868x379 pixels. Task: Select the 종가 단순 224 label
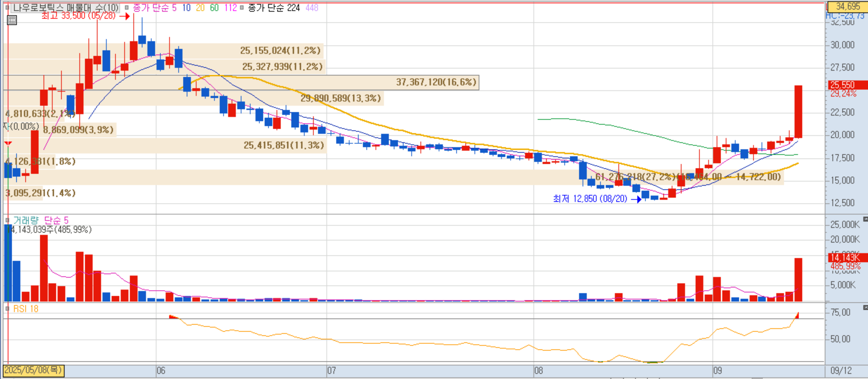[274, 8]
